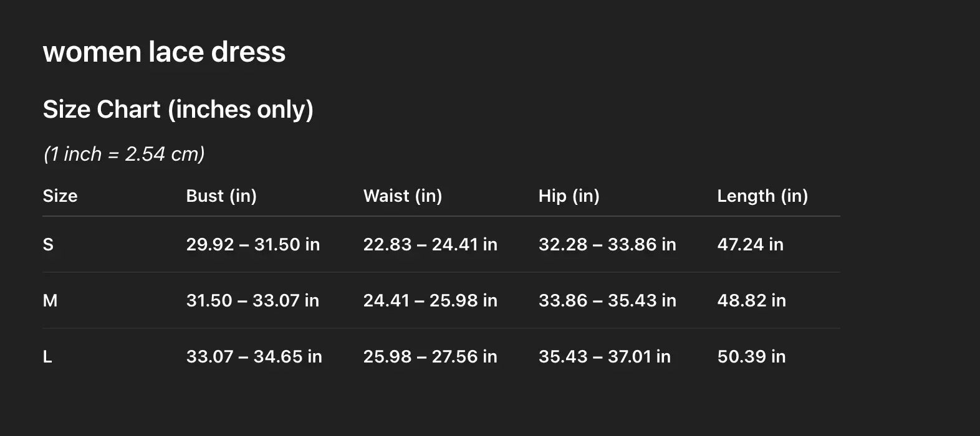
Task: Click the "Waist (in)" column header
Action: point(403,196)
